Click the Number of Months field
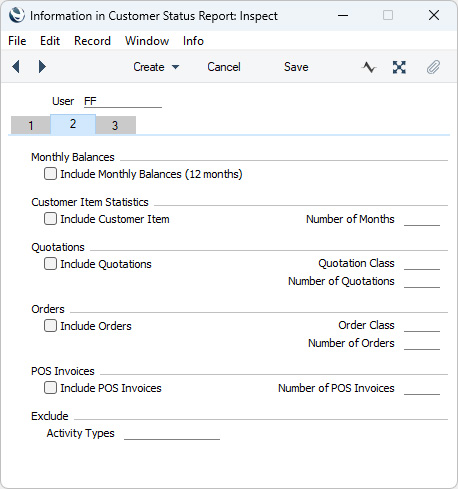458x489 pixels. coord(422,219)
